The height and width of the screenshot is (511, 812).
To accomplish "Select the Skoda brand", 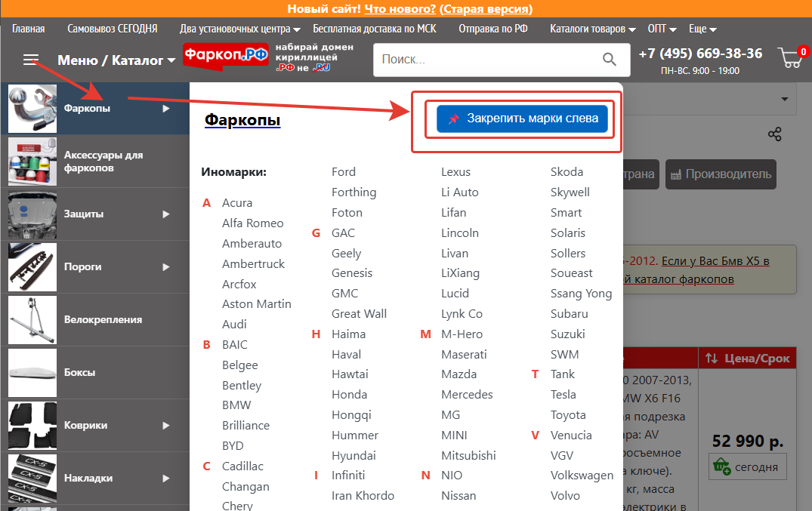I will click(x=567, y=172).
